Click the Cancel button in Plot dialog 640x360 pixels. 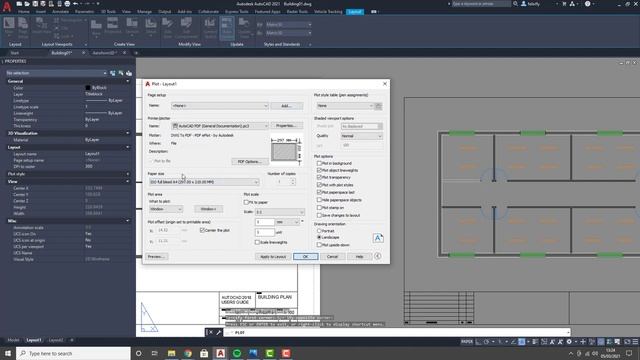332,256
